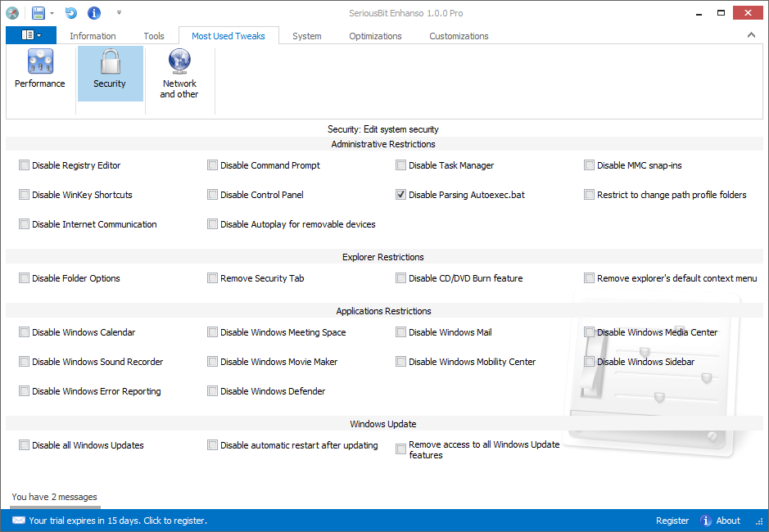Screen dimensions: 769x532
Task: Toggle Disable Windows Media Center checkbox
Action: tap(589, 332)
